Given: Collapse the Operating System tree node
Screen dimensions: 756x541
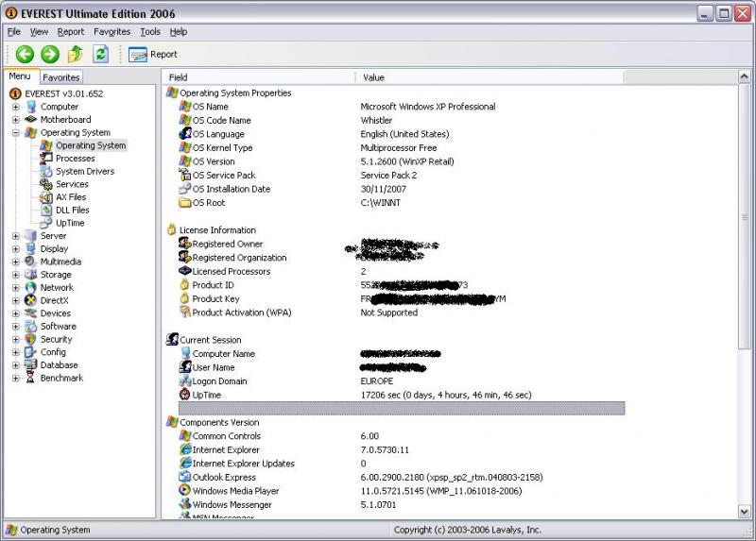Looking at the screenshot, I should (16, 132).
